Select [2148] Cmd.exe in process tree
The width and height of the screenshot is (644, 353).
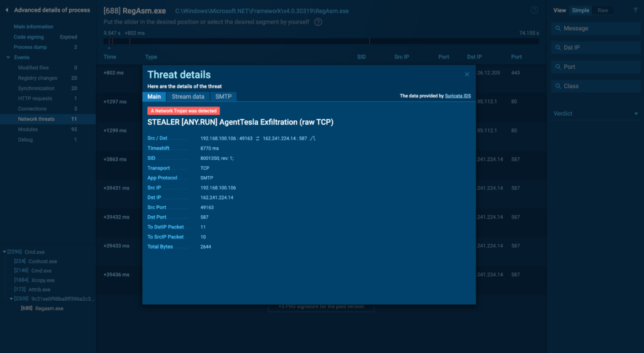point(33,271)
